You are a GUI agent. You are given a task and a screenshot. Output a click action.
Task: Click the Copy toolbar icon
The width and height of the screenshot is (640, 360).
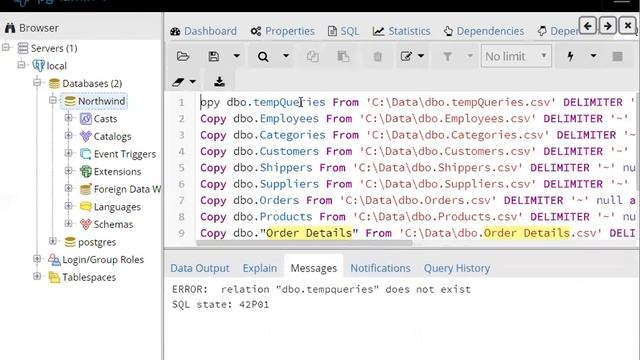tap(313, 56)
